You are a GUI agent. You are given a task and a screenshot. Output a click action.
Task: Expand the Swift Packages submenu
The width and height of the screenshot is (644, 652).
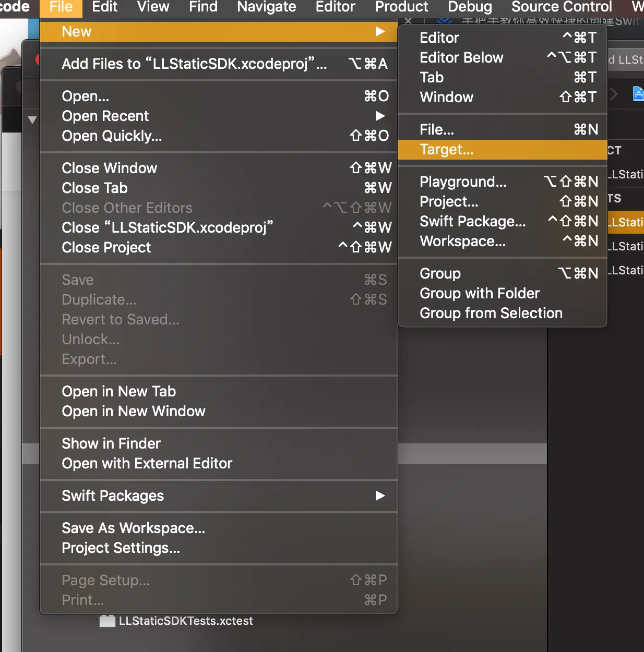pyautogui.click(x=219, y=496)
